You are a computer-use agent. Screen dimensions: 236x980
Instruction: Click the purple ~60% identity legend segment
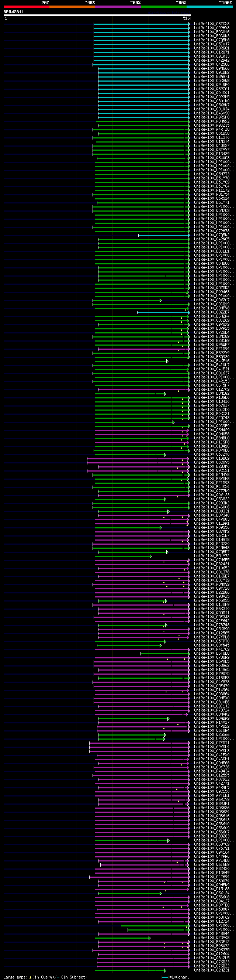pyautogui.click(x=118, y=7)
